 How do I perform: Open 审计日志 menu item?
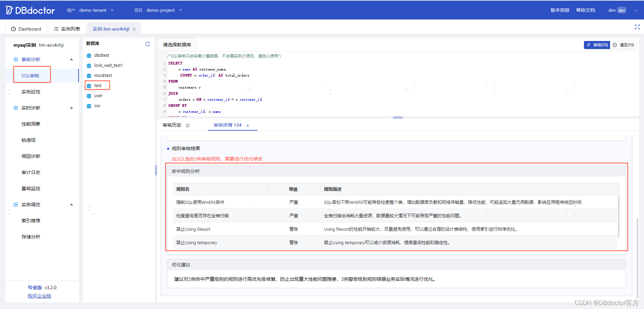click(x=31, y=172)
